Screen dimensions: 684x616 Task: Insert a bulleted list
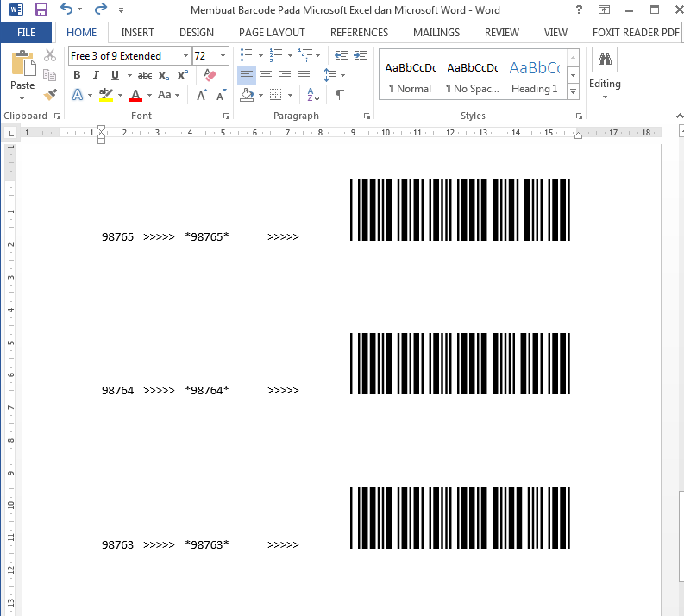[247, 55]
